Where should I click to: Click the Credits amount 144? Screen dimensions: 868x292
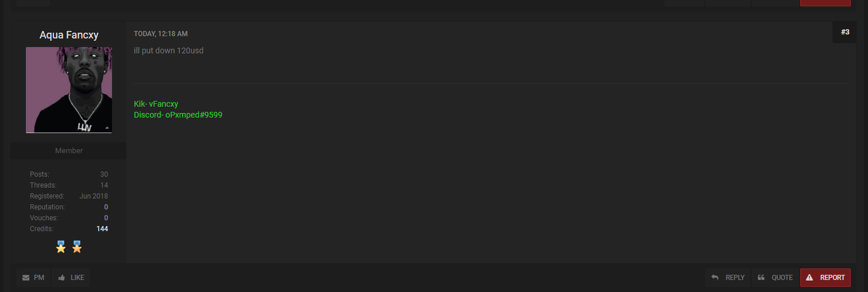pyautogui.click(x=102, y=229)
